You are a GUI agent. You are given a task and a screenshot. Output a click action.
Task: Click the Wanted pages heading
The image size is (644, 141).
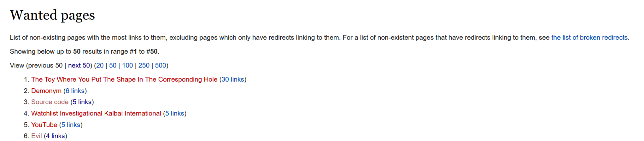tap(52, 15)
